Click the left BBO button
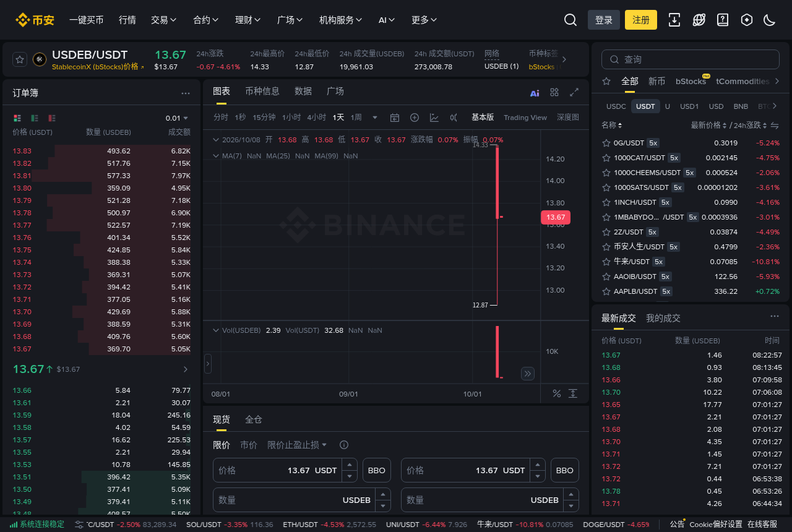This screenshot has width=792, height=532. click(377, 470)
